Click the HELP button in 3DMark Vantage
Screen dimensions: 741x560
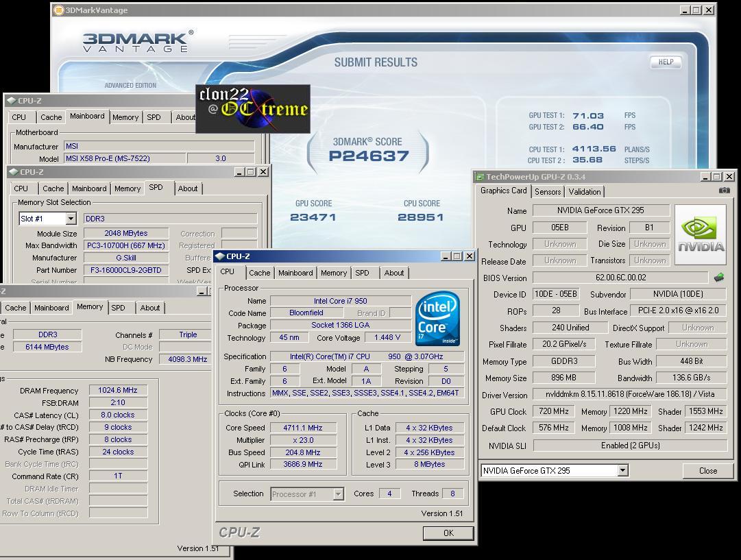666,62
